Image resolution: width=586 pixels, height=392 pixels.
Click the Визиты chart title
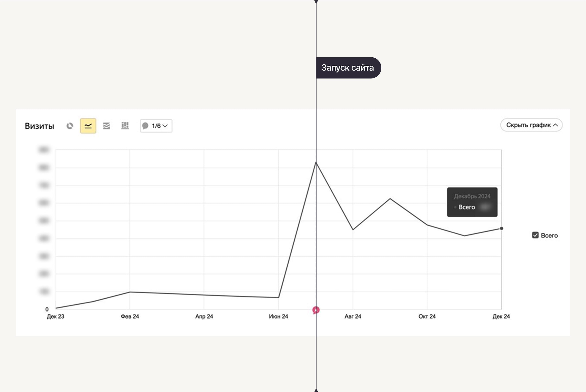40,126
